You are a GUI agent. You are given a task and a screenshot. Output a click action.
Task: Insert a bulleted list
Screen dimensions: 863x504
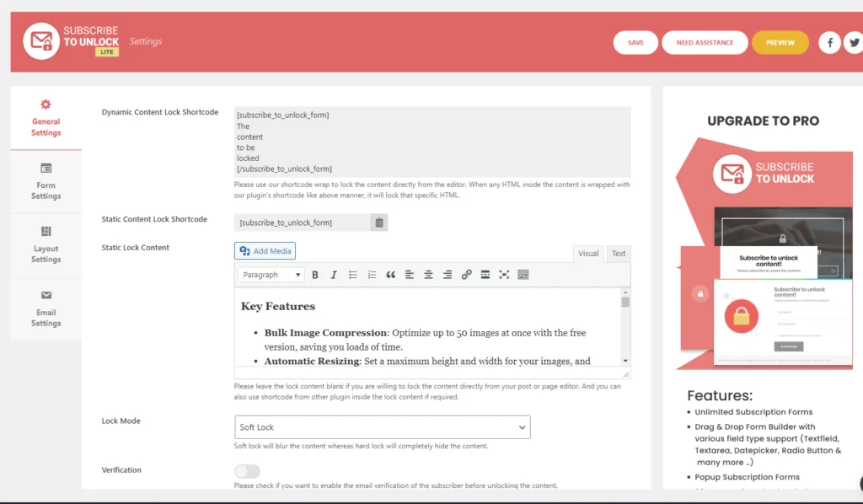pos(353,275)
